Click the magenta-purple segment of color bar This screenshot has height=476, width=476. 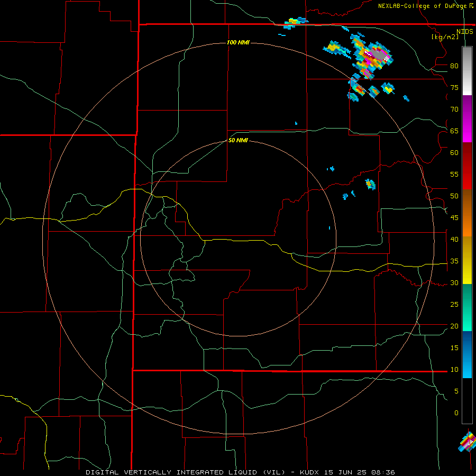pos(467,118)
